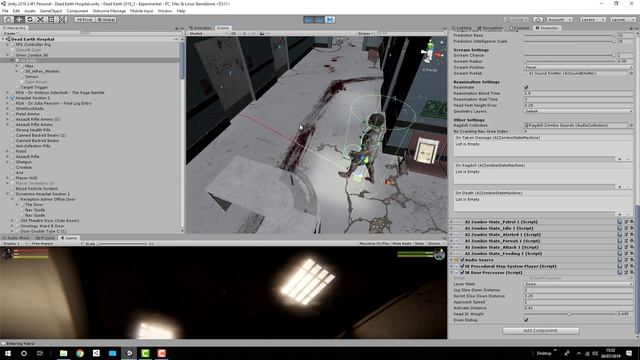Switch to the Project tab

[45, 238]
